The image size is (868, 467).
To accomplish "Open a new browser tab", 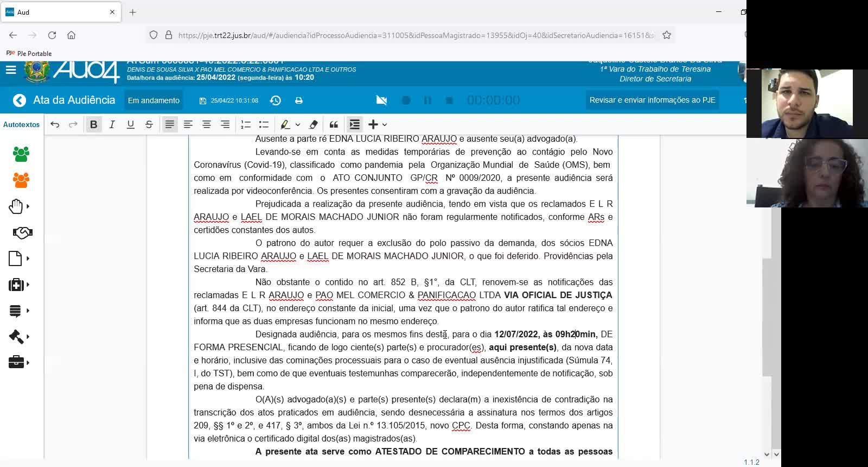I will (133, 12).
